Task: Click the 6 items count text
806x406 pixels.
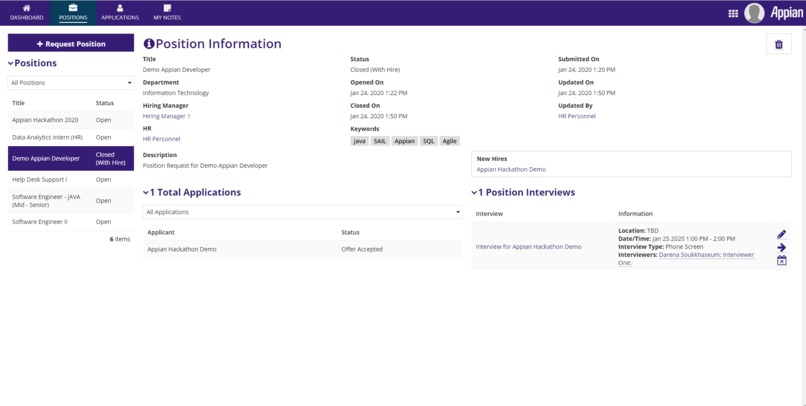Action: coord(120,239)
